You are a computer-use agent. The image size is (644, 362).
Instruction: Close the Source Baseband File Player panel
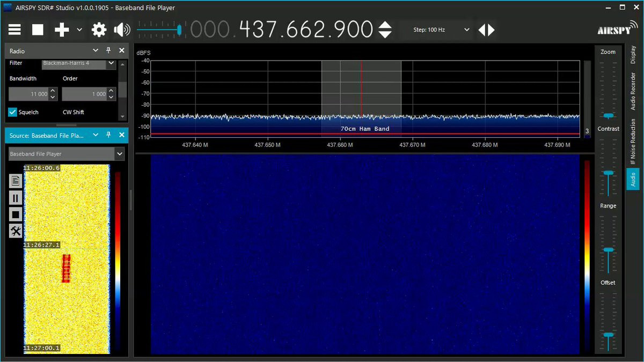tap(122, 135)
